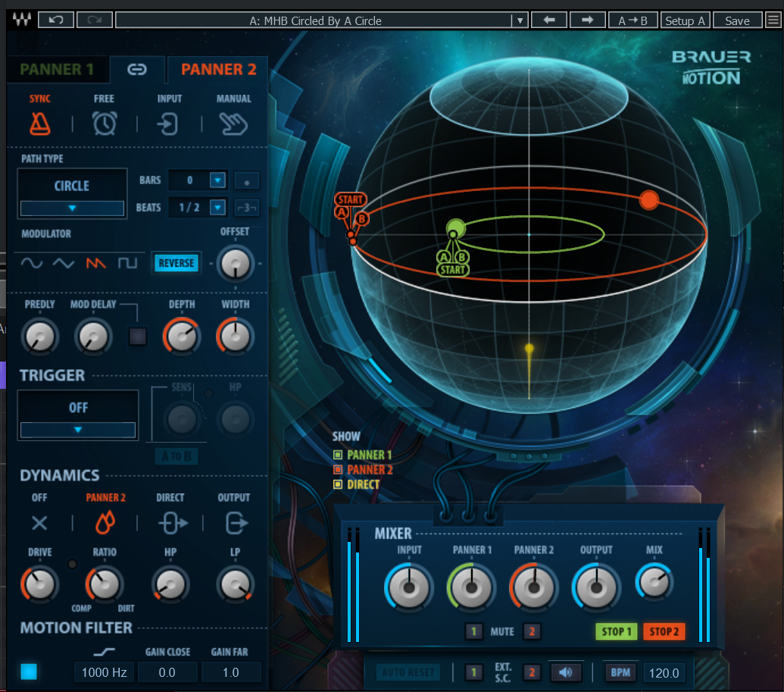
Task: Choose the sine wave modulator shape
Action: pyautogui.click(x=32, y=263)
